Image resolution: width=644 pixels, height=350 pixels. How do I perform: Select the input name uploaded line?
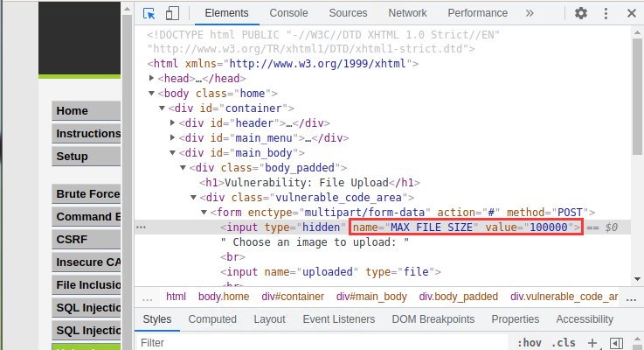point(330,272)
